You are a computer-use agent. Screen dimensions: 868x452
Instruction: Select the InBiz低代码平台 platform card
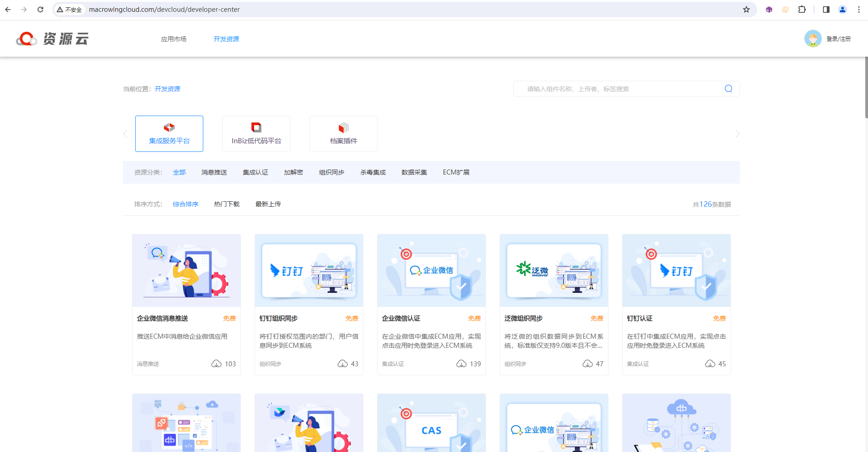tap(256, 134)
